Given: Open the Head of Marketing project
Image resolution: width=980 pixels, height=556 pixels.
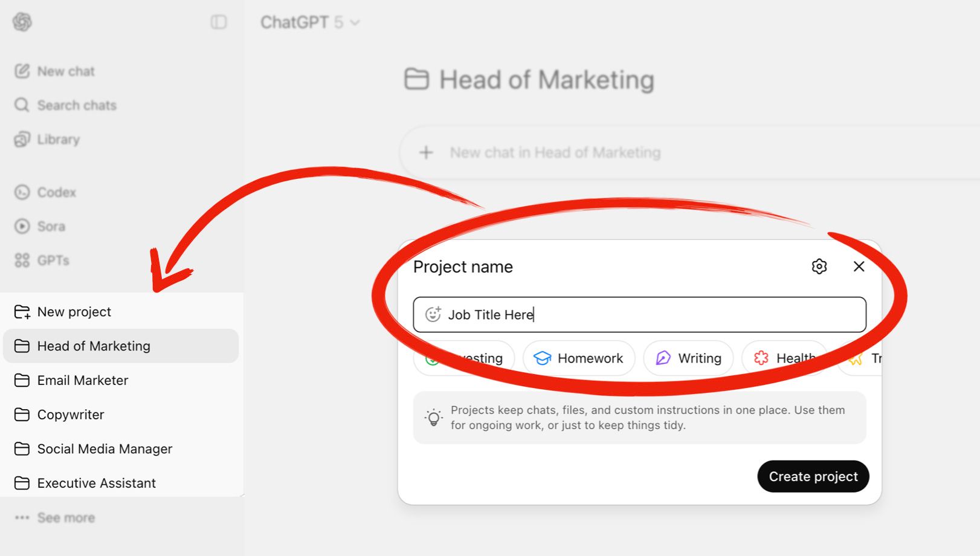Looking at the screenshot, I should (121, 346).
